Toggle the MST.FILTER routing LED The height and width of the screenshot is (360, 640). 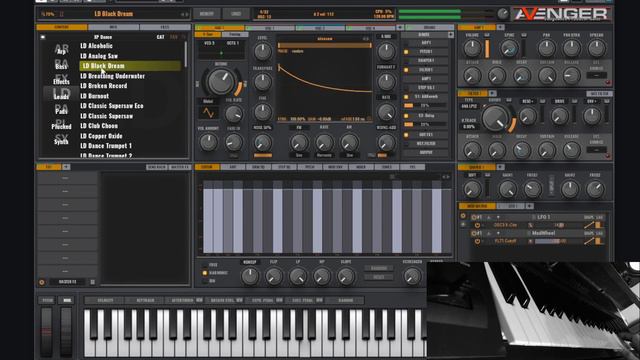click(406, 144)
